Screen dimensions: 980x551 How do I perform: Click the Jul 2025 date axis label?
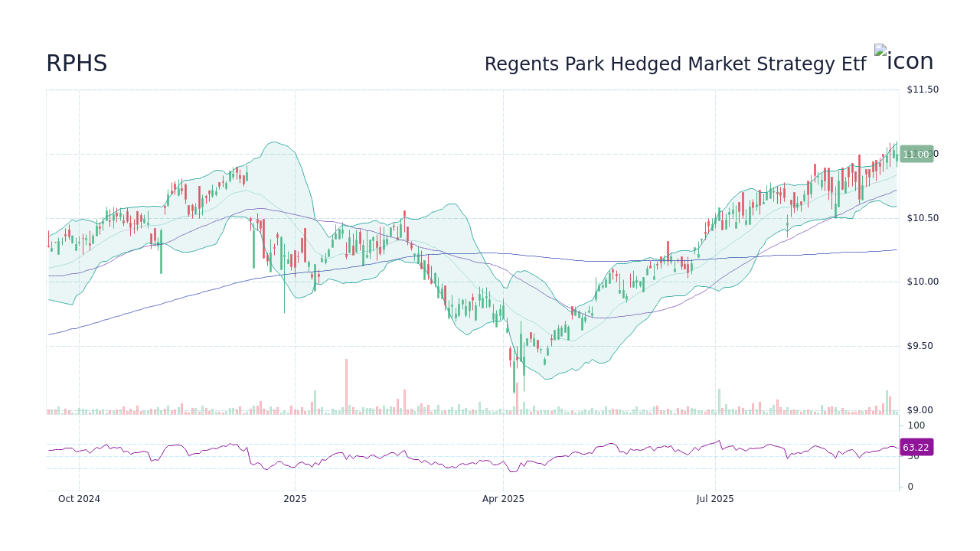click(x=715, y=499)
